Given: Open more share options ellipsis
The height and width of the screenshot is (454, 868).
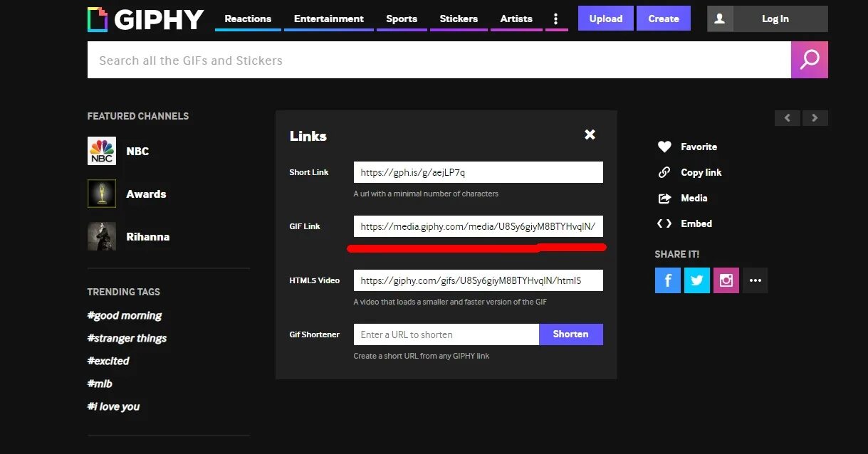Looking at the screenshot, I should pos(755,280).
